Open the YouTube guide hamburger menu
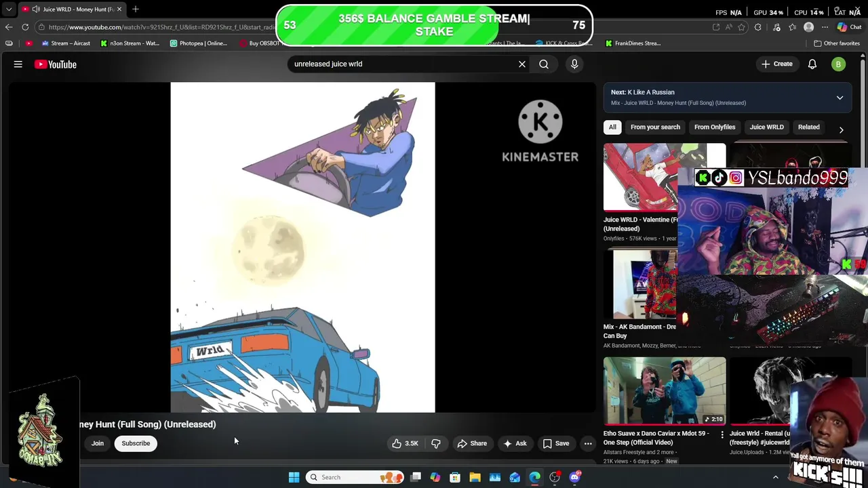This screenshot has width=868, height=488. [x=18, y=64]
